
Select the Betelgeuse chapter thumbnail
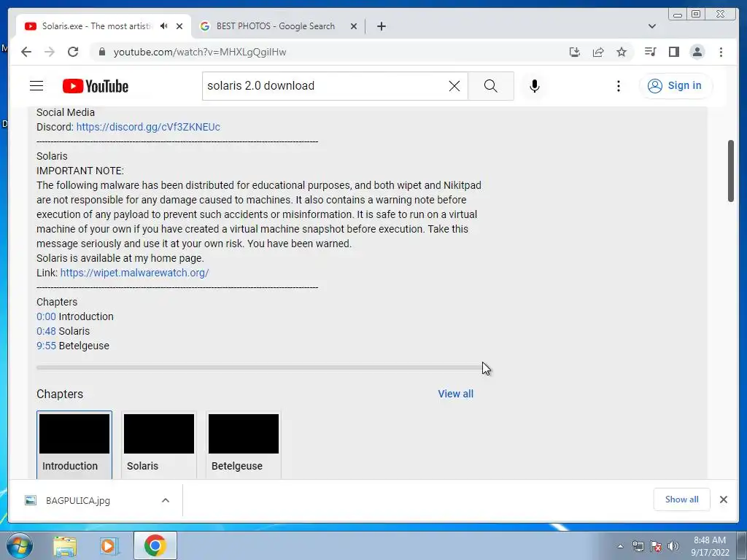[244, 434]
